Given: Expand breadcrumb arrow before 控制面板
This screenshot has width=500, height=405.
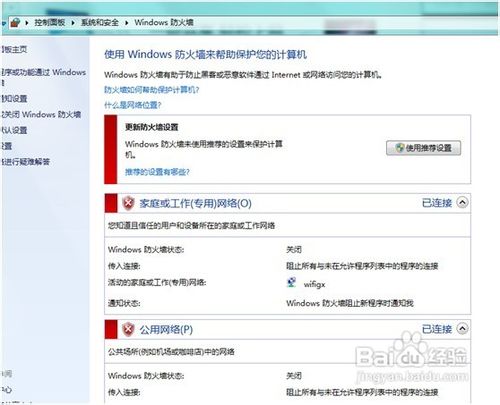Looking at the screenshot, I should pos(27,23).
